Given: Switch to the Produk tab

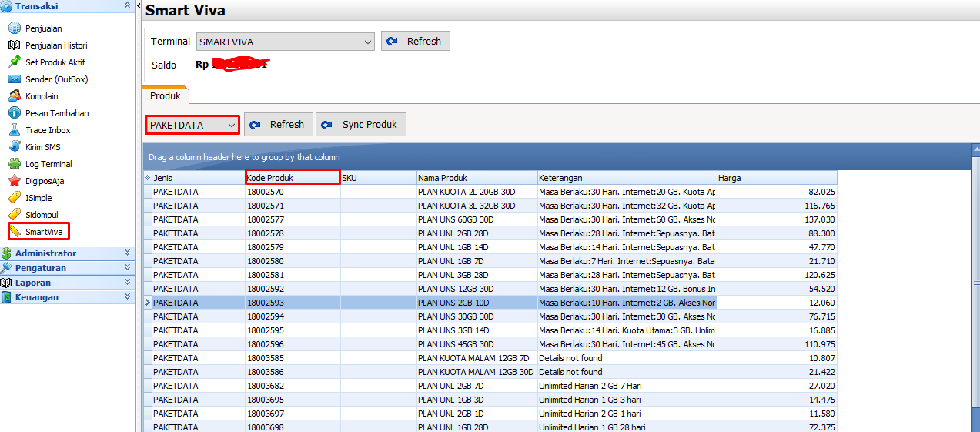Looking at the screenshot, I should pos(166,96).
